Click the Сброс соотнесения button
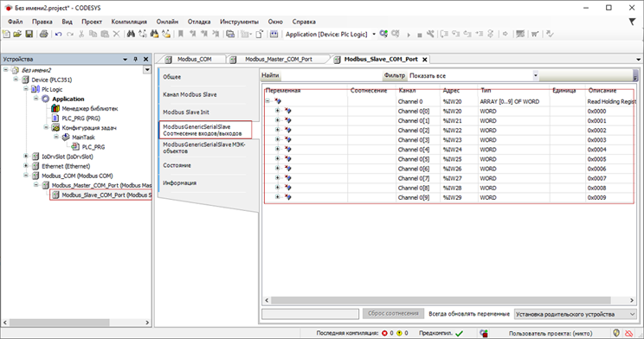The width and height of the screenshot is (644, 339). coord(393,314)
